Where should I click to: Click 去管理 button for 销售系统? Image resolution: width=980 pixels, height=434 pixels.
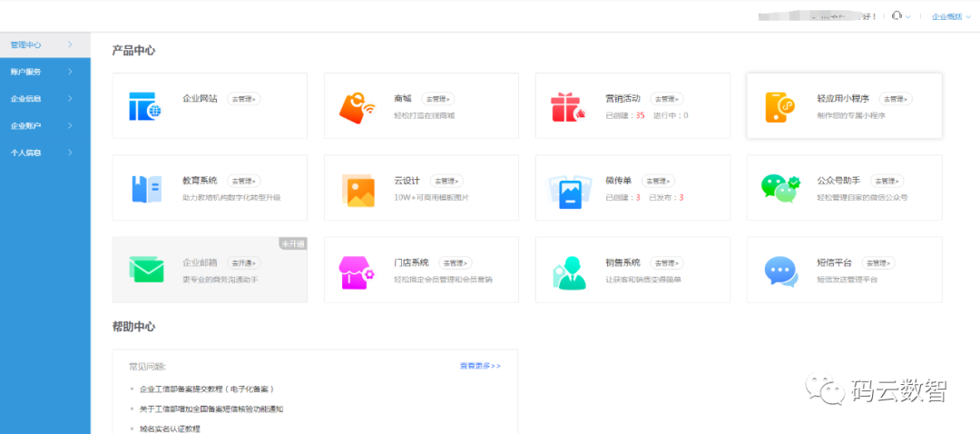[x=667, y=262]
